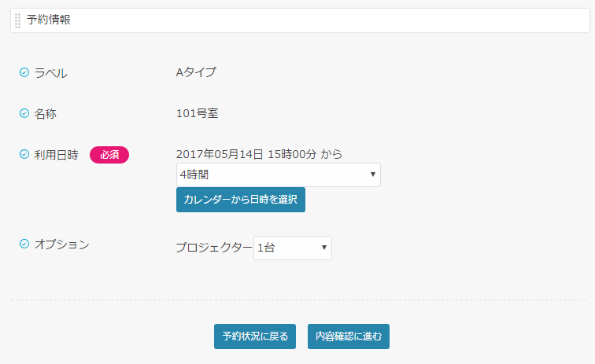This screenshot has height=364, width=595.
Task: Click the check icon next to 利用日時
Action: (x=24, y=154)
